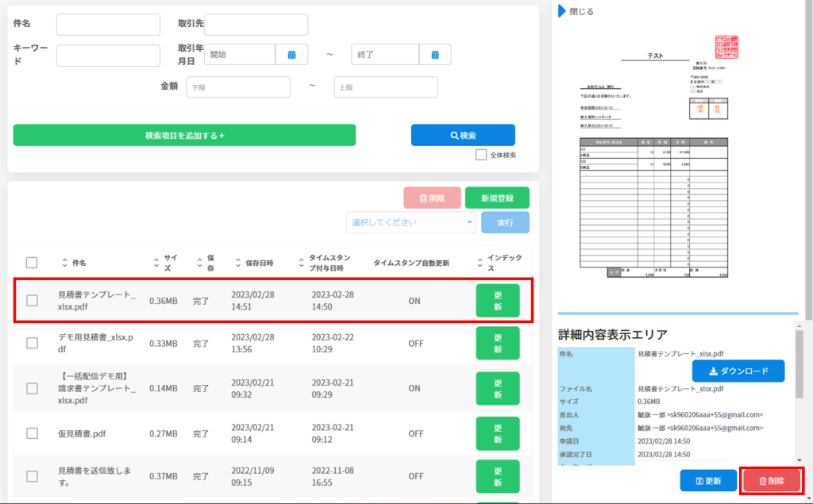Sort the list by 保存日時 column
Viewport: 813px width, 504px height.
pos(238,263)
